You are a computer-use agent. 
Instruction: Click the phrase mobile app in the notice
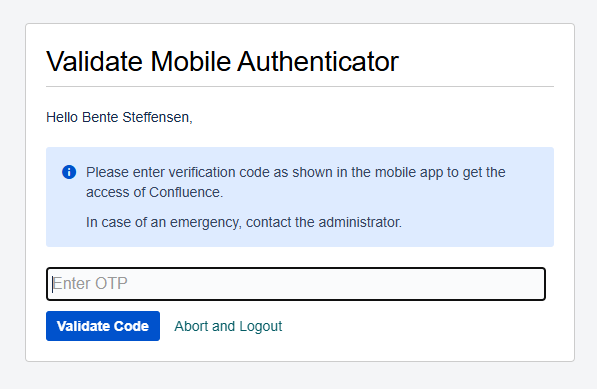point(409,172)
